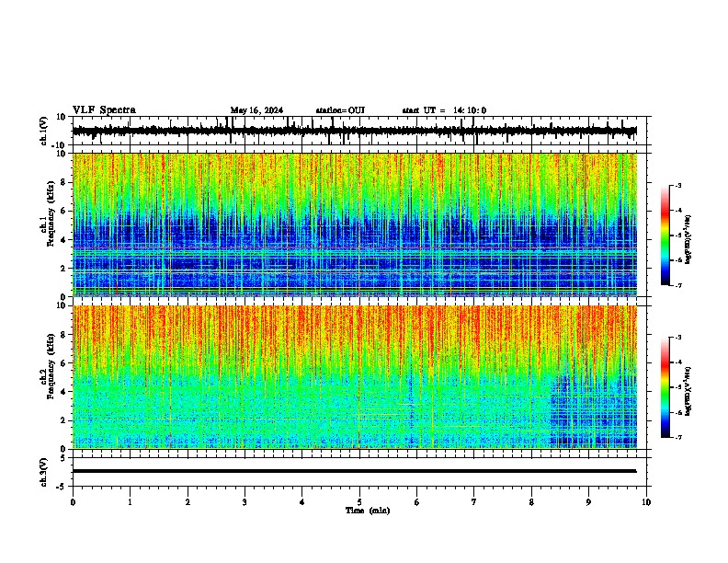Click the "Time (min)" x-axis label
The width and height of the screenshot is (728, 563).
368,511
